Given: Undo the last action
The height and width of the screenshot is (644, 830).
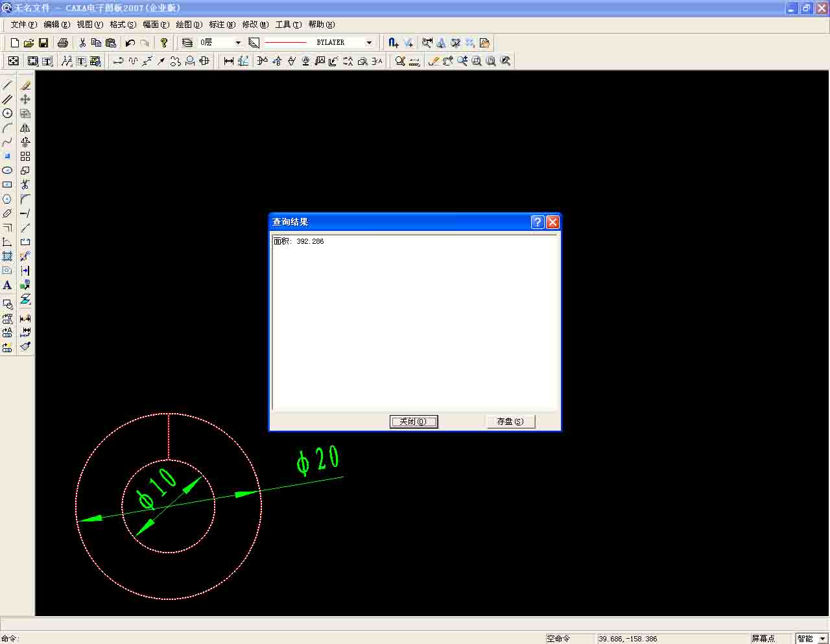Looking at the screenshot, I should (130, 43).
